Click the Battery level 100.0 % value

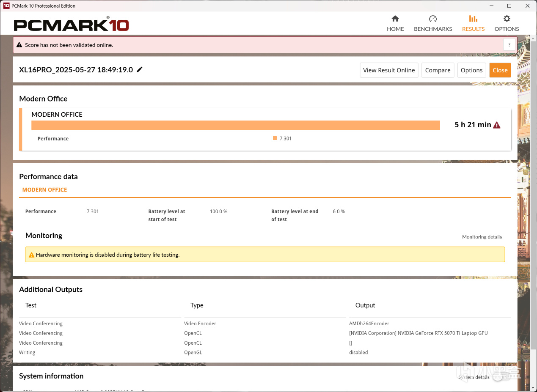(218, 211)
